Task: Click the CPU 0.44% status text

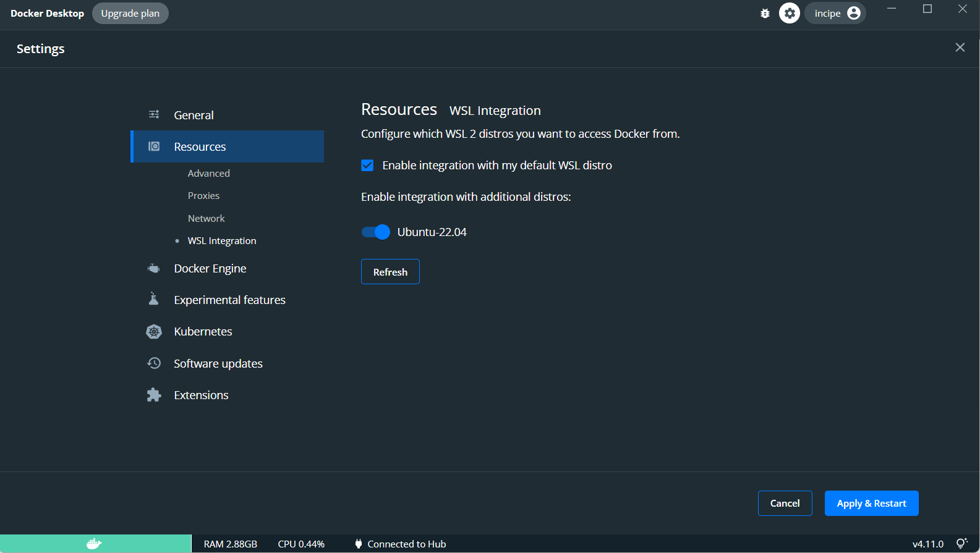Action: point(301,544)
